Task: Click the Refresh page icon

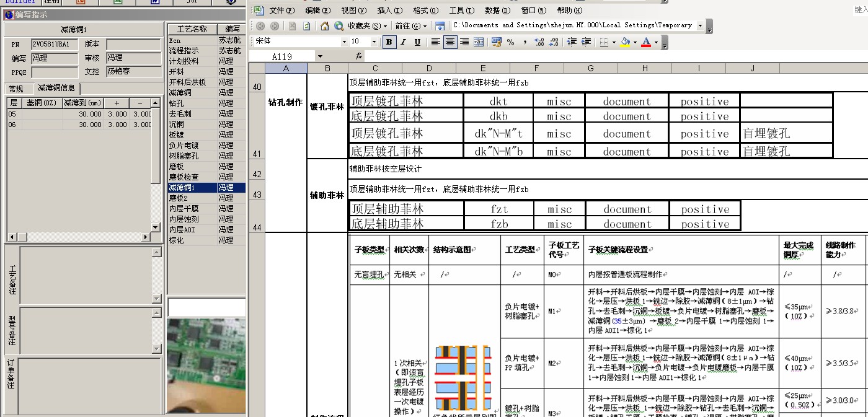Action: pyautogui.click(x=306, y=26)
